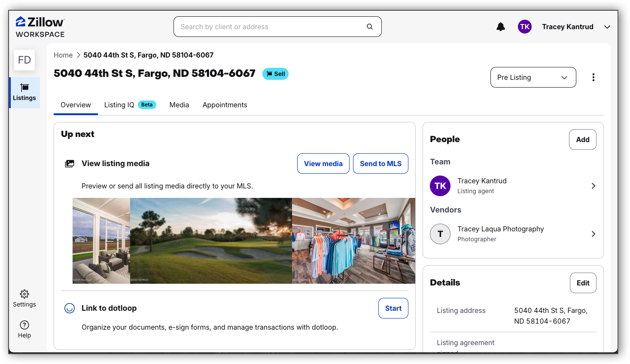This screenshot has width=630, height=364.
Task: Switch to the Listing IQ tab
Action: tap(119, 105)
